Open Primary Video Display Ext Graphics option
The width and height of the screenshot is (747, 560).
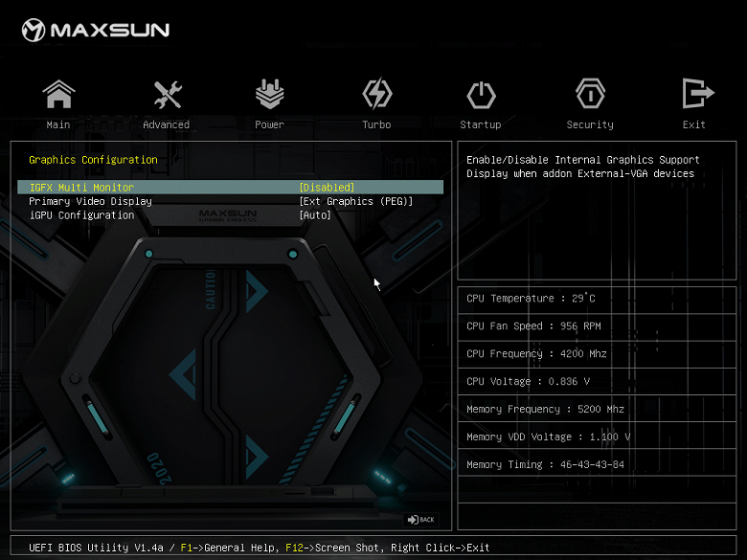[355, 202]
